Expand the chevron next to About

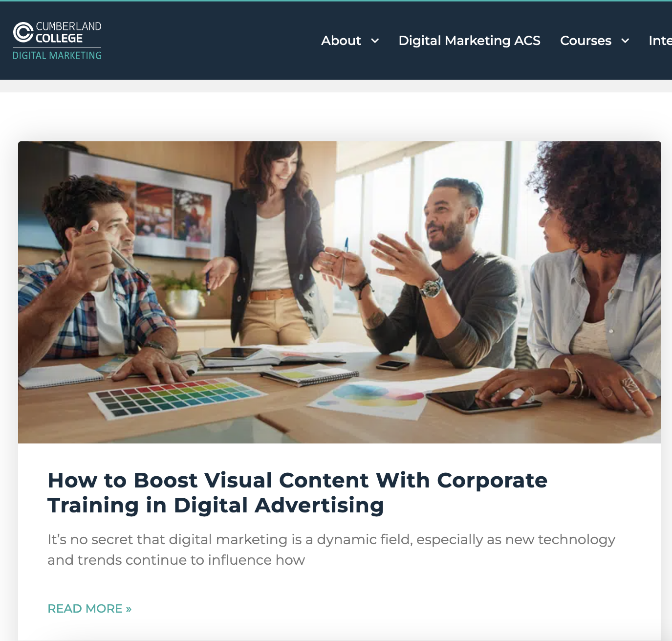click(375, 41)
